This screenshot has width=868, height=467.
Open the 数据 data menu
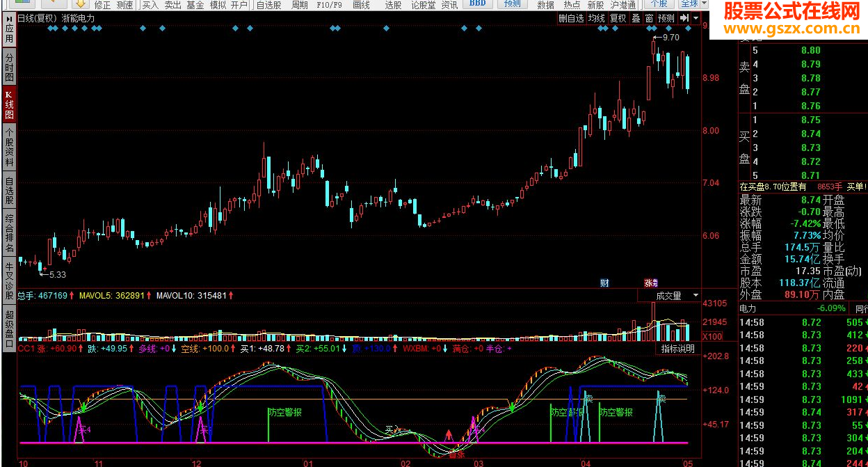click(x=546, y=4)
